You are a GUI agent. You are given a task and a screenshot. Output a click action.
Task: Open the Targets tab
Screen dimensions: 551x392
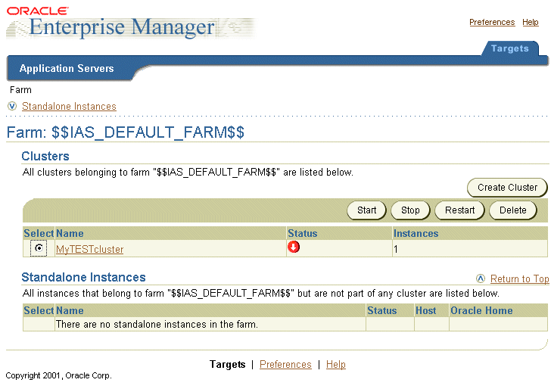[509, 48]
